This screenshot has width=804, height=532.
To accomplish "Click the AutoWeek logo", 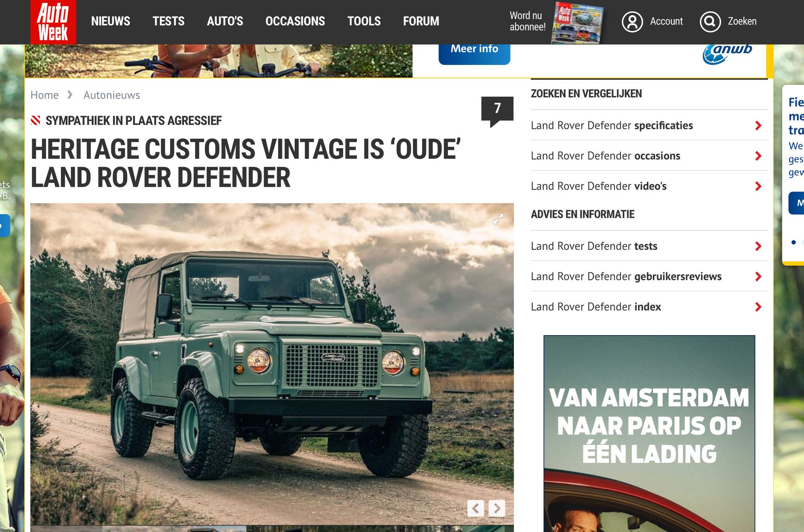I will (53, 22).
